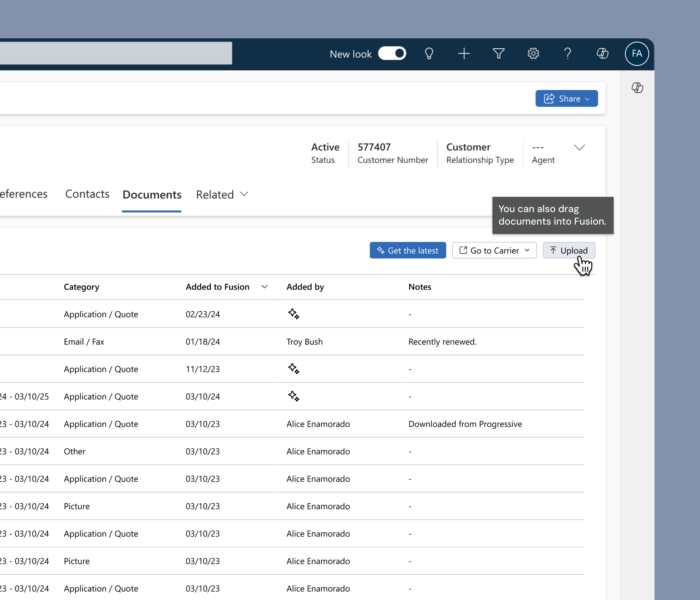Expand the header details chevron next to Agent
The image size is (700, 600).
tap(579, 147)
